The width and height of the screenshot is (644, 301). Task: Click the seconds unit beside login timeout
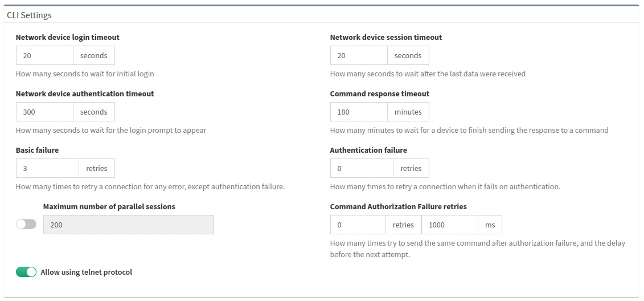click(x=93, y=56)
